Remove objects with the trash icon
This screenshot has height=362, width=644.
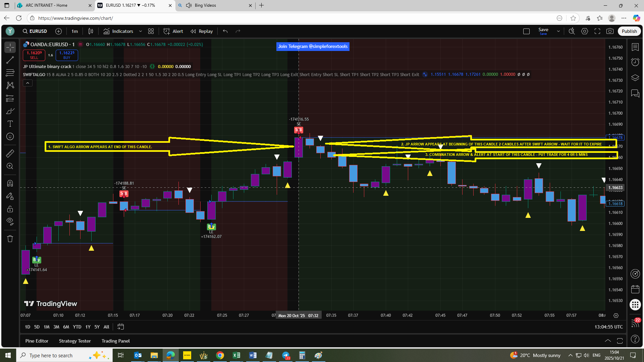pyautogui.click(x=10, y=239)
